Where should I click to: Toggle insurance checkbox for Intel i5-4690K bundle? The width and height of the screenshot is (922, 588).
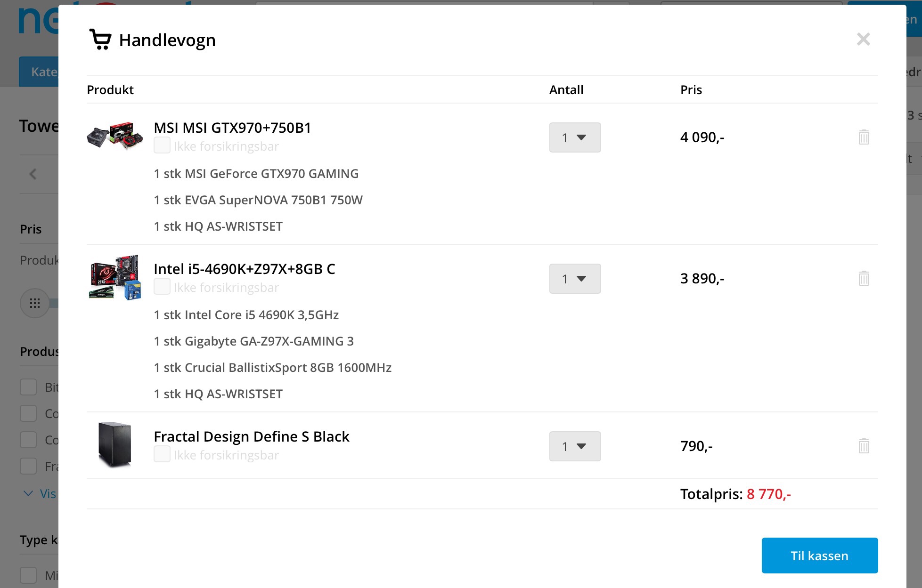coord(162,287)
